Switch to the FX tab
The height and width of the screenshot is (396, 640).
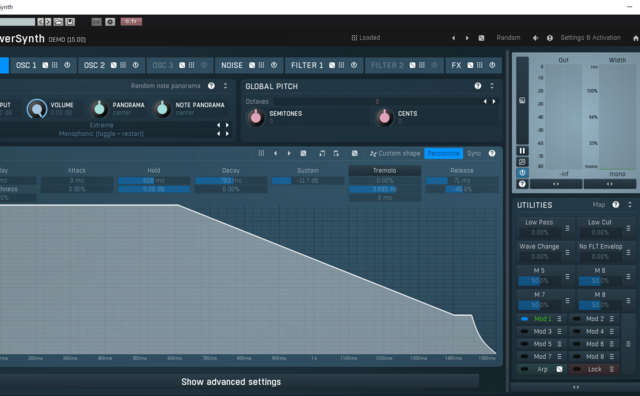[x=456, y=65]
